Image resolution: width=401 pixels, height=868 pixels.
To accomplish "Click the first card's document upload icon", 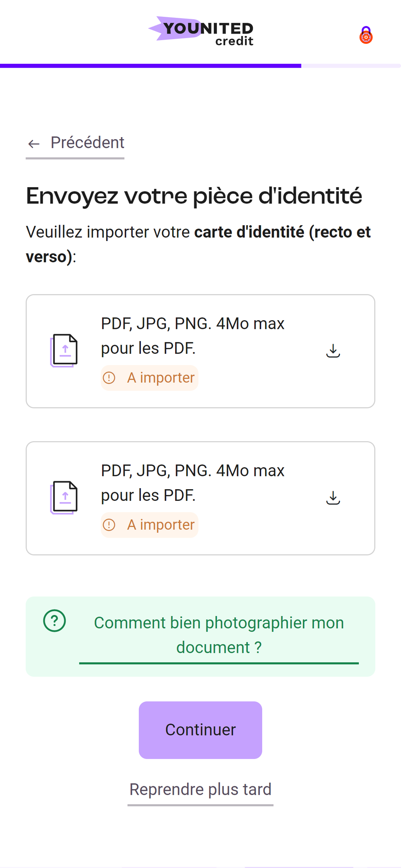I will tap(64, 350).
